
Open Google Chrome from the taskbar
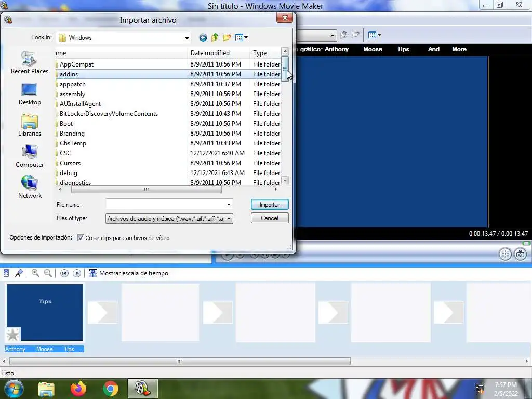click(x=111, y=389)
